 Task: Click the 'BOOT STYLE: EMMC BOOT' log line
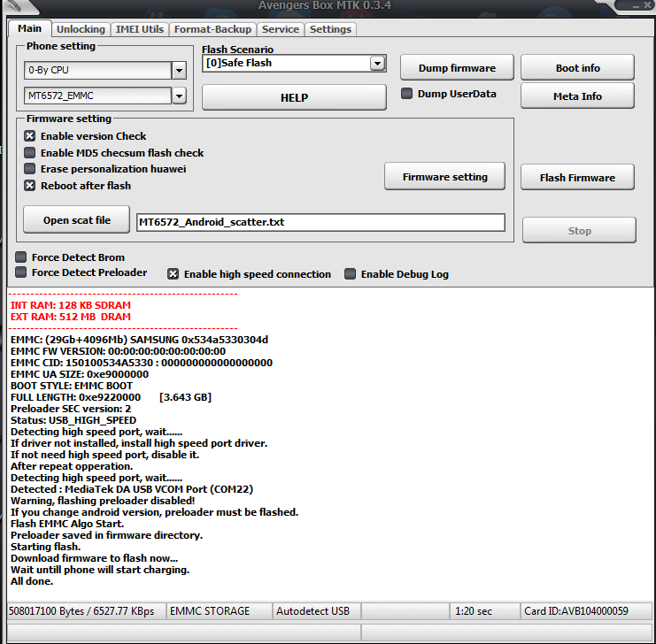point(72,386)
